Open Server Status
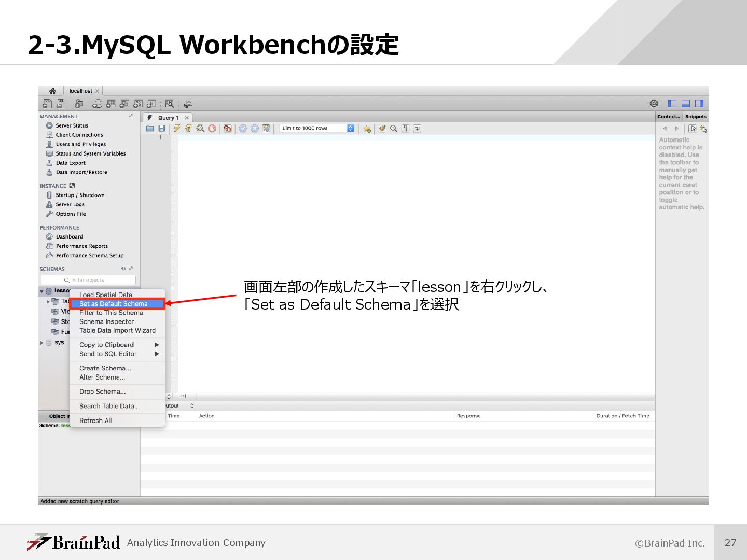Image resolution: width=747 pixels, height=560 pixels. (72, 125)
